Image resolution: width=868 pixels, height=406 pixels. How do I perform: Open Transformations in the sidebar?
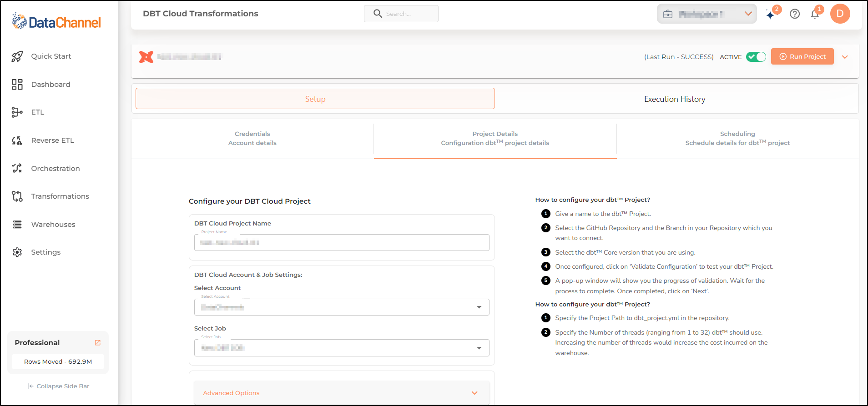(60, 196)
